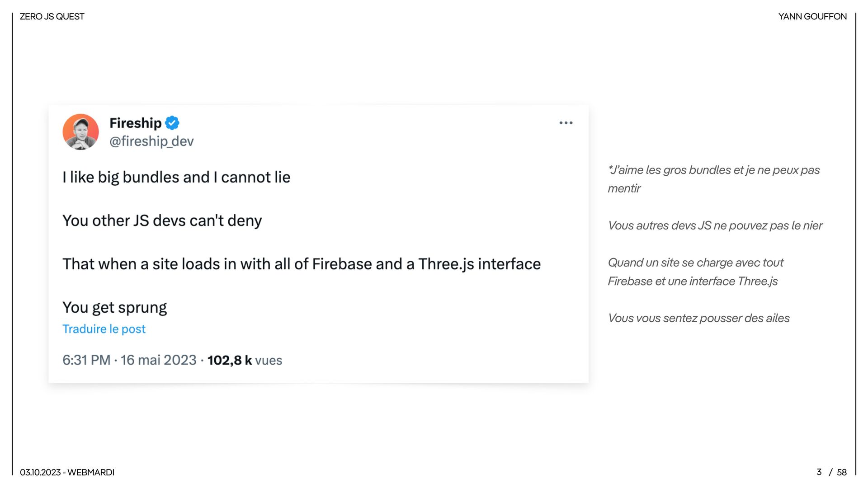Click the "Vous vous sentez pousser des ailes" text
This screenshot has width=868, height=488.
pyautogui.click(x=698, y=318)
